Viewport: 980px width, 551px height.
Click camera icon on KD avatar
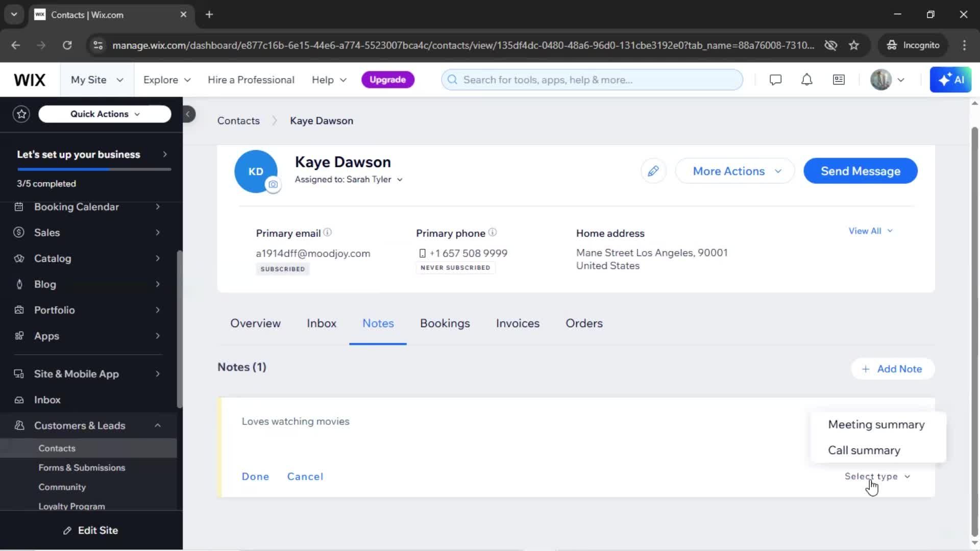point(273,185)
